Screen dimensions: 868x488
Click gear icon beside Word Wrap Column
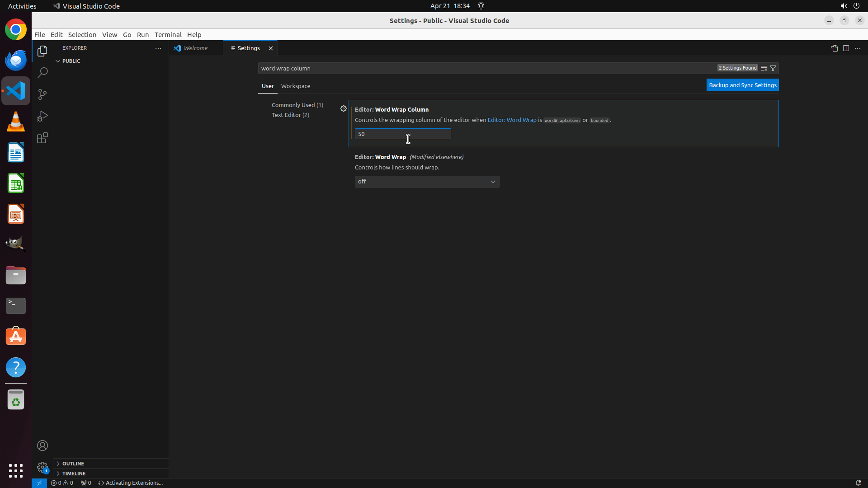tap(344, 109)
